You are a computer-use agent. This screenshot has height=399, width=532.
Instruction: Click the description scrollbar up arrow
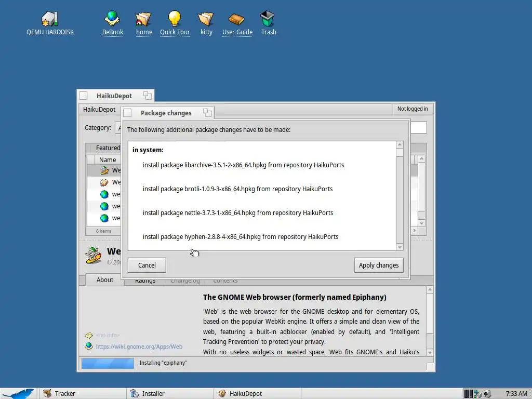[430, 289]
